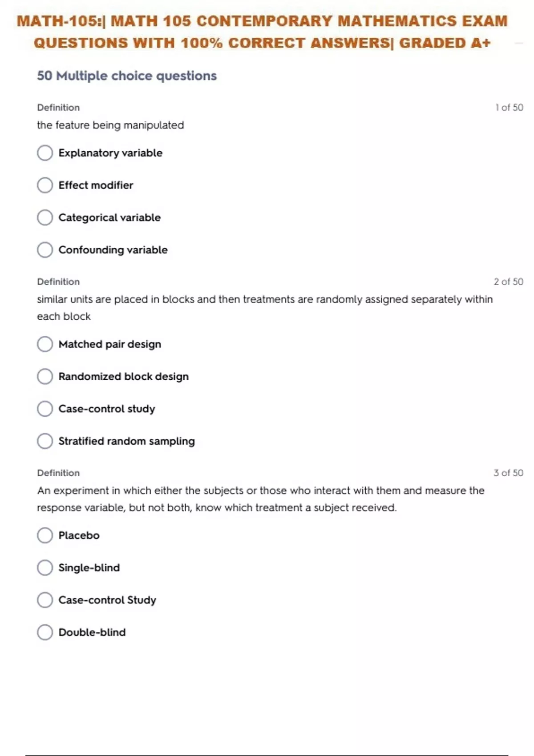This screenshot has width=534, height=756.
Task: Choose the Single-blind option
Action: point(45,568)
